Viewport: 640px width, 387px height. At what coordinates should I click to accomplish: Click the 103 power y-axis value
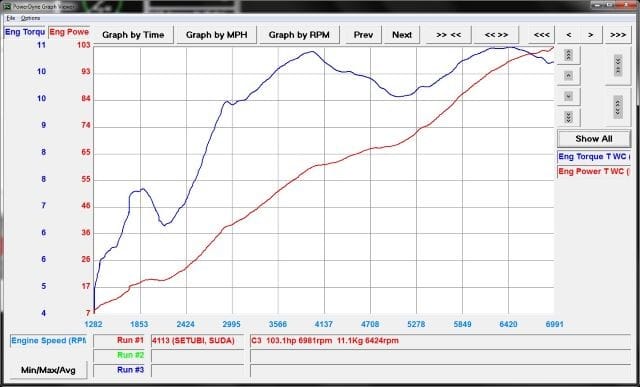click(84, 45)
